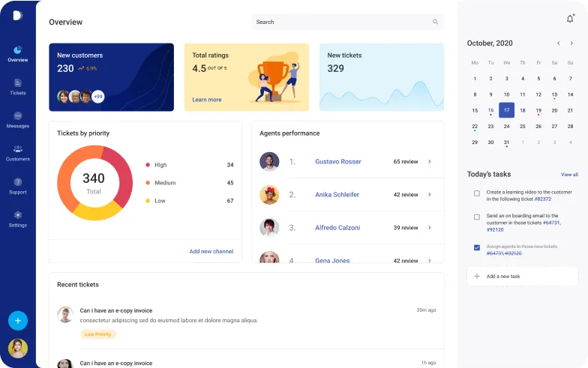The height and width of the screenshot is (368, 588).
Task: Click the New tickets card
Action: tap(382, 77)
